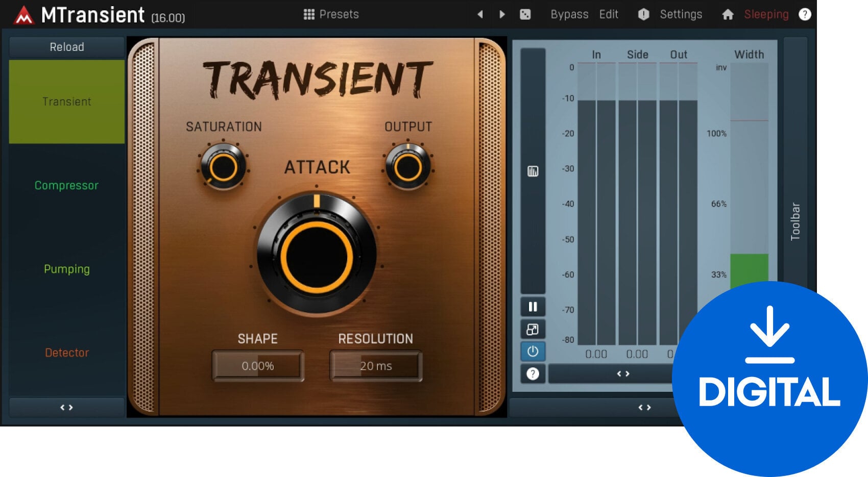Click the Reload button

tap(66, 47)
